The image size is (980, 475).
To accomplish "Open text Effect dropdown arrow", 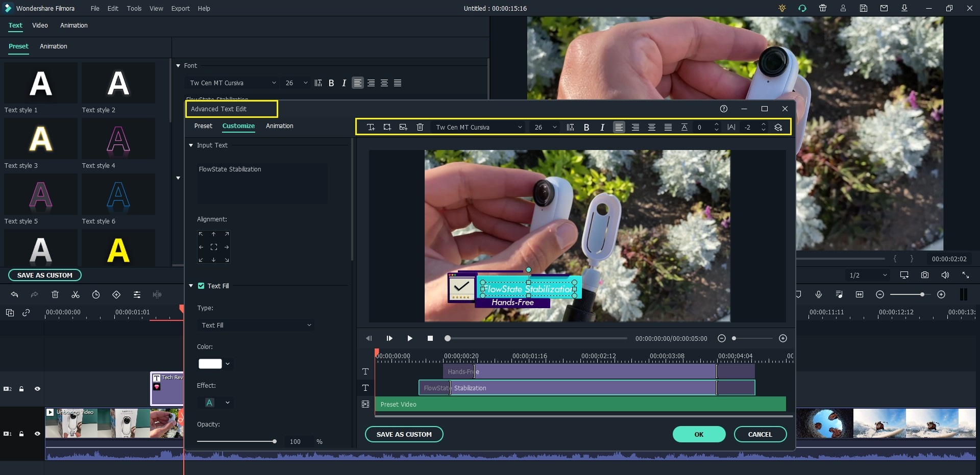I will pos(228,403).
